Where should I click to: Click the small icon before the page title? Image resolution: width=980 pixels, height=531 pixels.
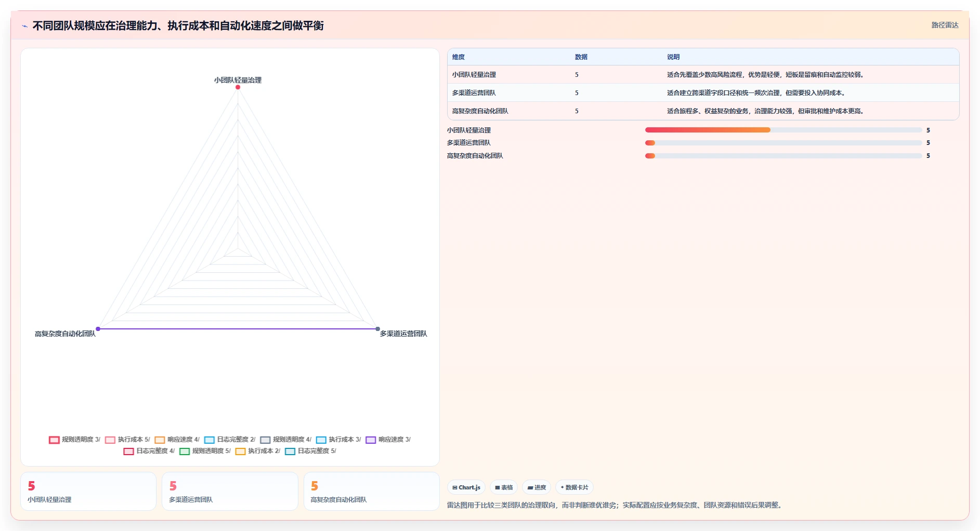(24, 26)
